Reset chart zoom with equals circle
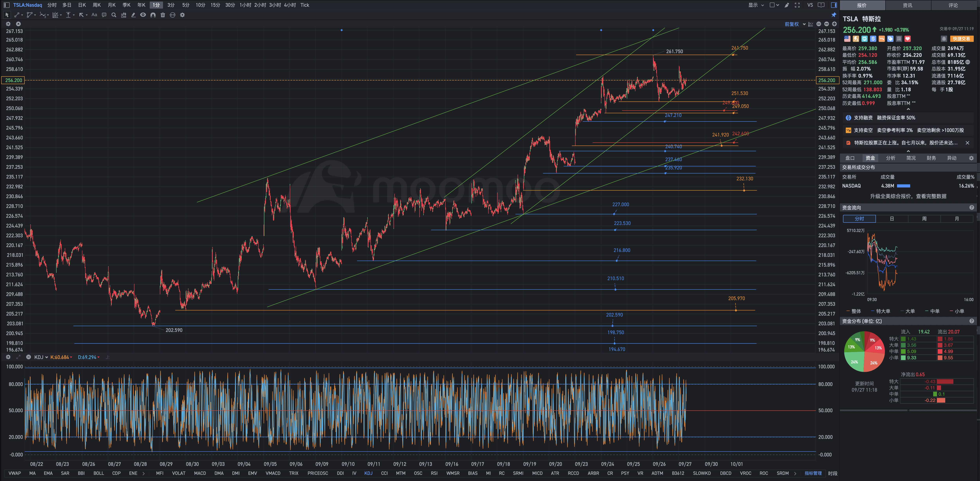The width and height of the screenshot is (980, 481). point(819,24)
